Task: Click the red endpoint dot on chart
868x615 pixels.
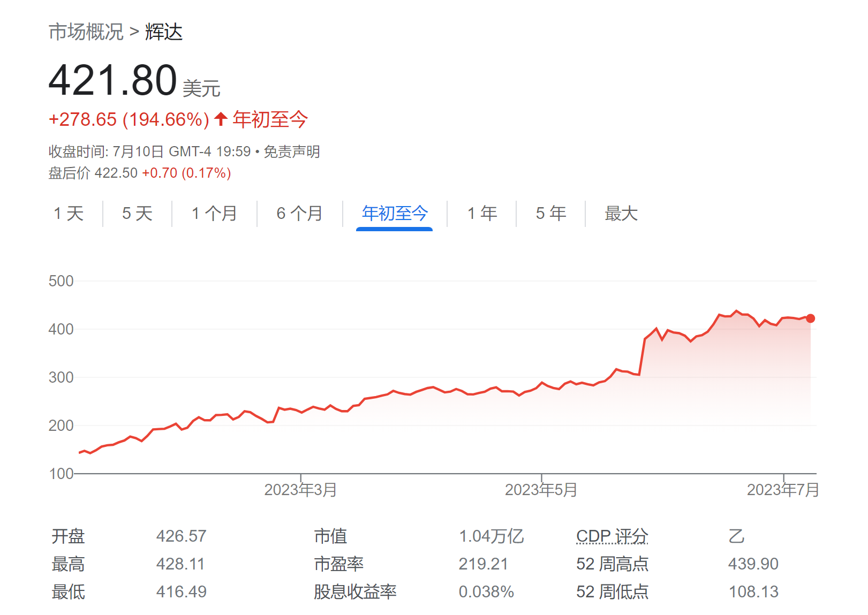Action: 810,318
